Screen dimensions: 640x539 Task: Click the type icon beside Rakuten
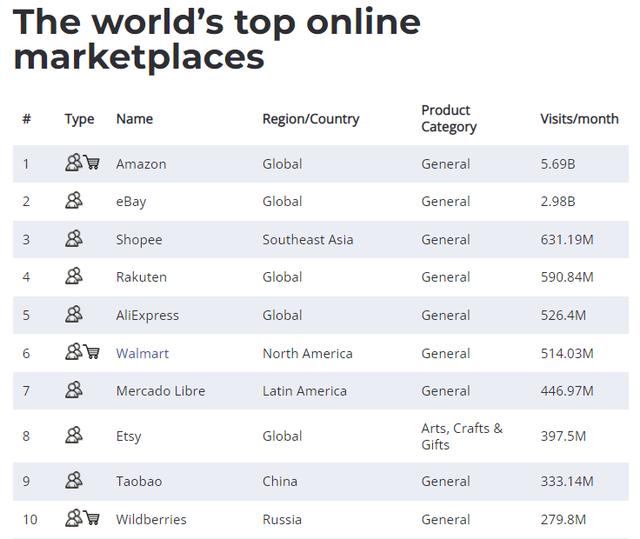point(73,277)
